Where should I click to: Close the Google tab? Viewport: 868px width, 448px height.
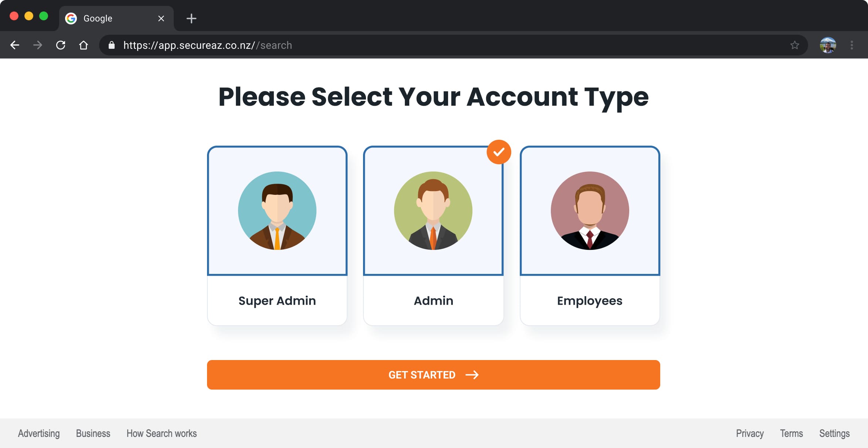click(161, 18)
